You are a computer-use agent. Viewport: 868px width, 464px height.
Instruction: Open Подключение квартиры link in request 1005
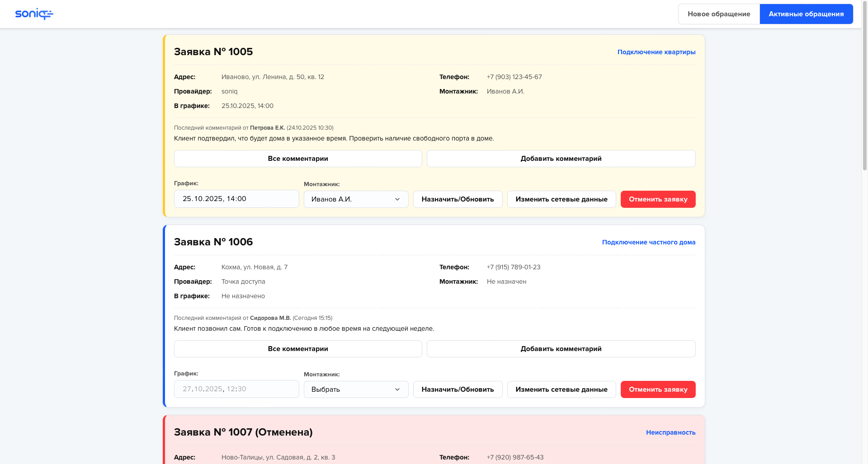656,52
